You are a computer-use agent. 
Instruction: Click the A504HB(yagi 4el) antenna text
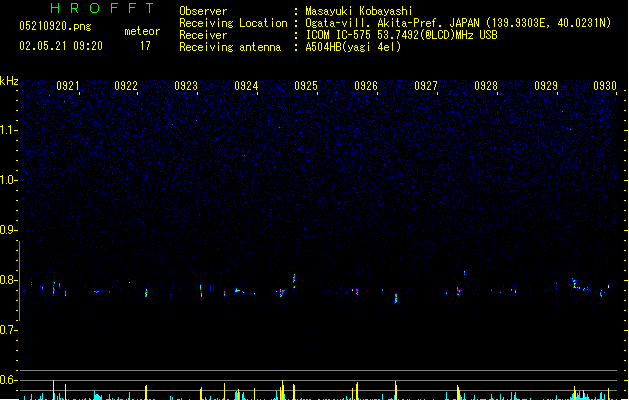click(x=353, y=47)
